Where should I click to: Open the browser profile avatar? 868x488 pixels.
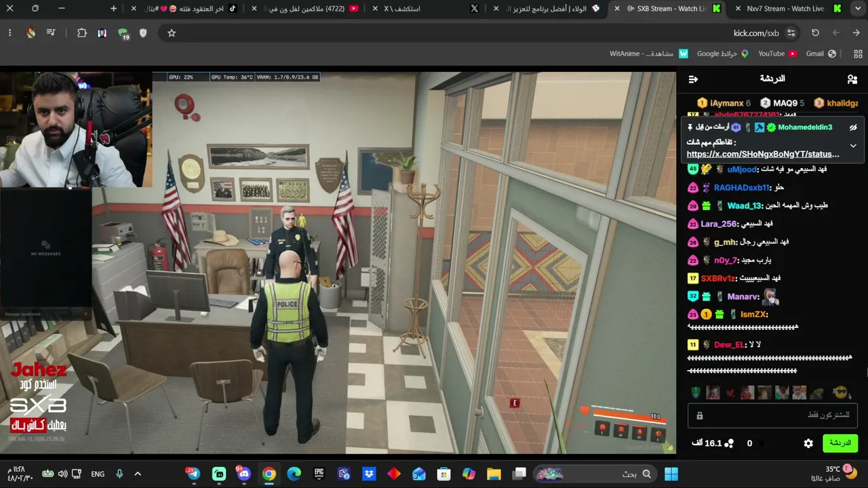31,33
